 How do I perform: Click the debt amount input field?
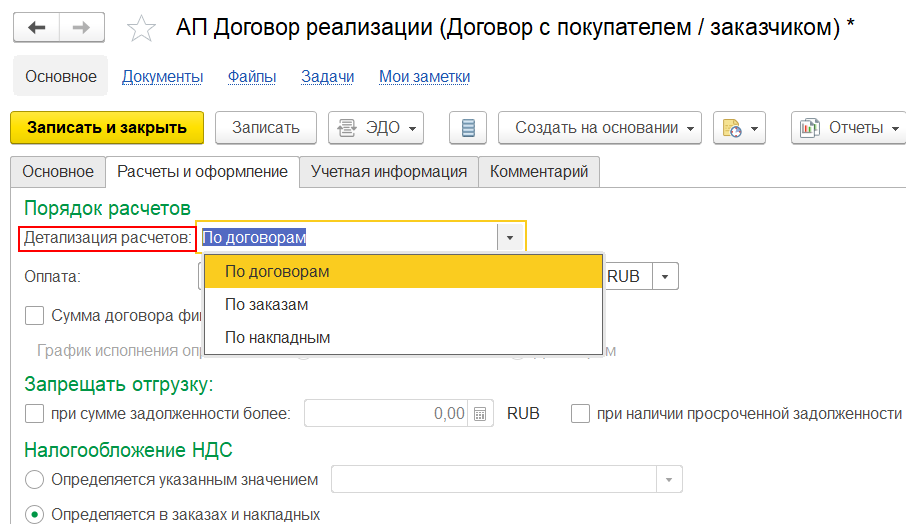tap(385, 414)
